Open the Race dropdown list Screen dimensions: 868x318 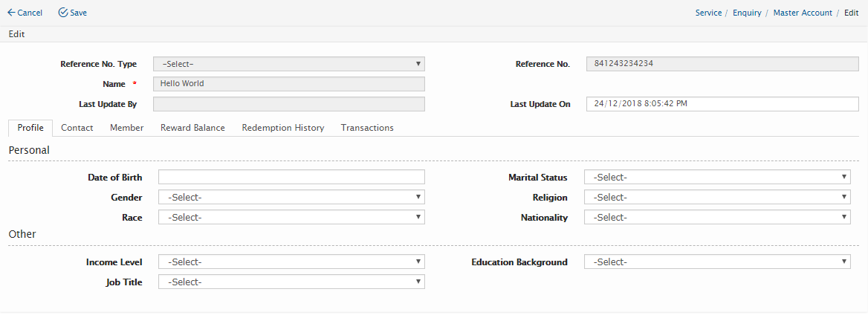pyautogui.click(x=291, y=217)
